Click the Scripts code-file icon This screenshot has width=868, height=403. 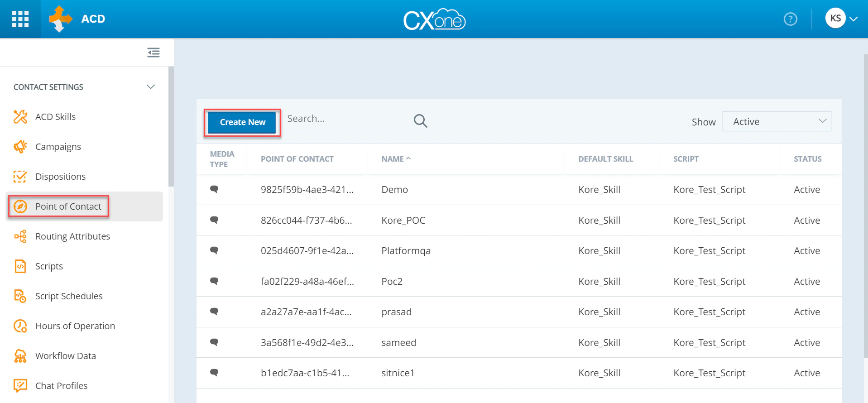tap(20, 266)
